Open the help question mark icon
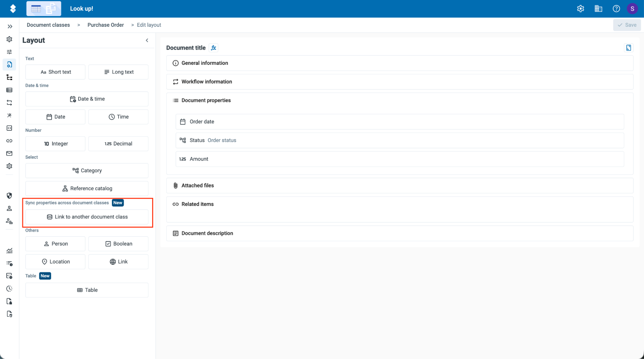 [616, 9]
